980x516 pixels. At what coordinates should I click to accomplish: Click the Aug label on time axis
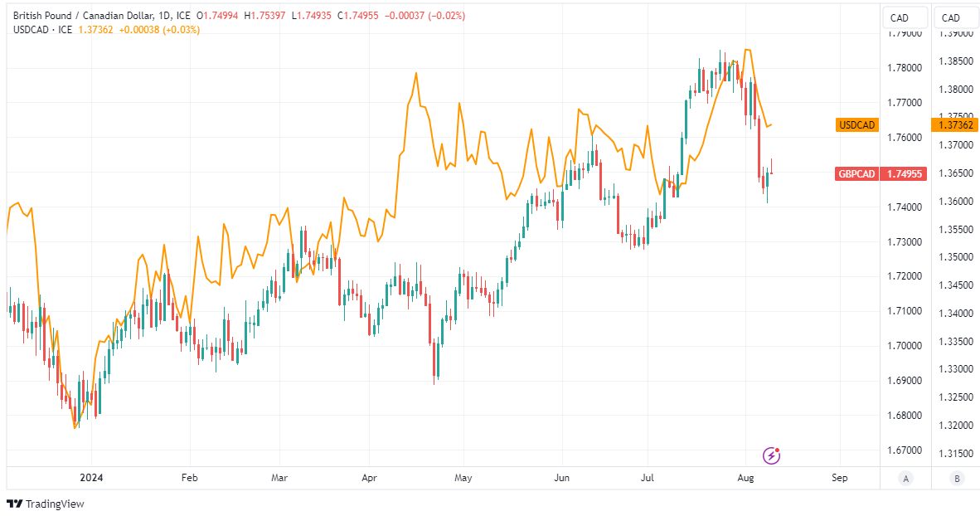click(745, 478)
